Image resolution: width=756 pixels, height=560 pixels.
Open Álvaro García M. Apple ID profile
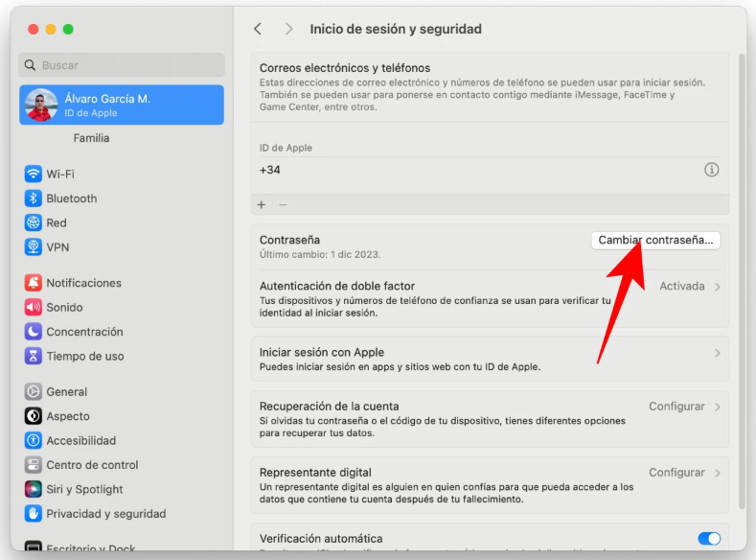[122, 105]
